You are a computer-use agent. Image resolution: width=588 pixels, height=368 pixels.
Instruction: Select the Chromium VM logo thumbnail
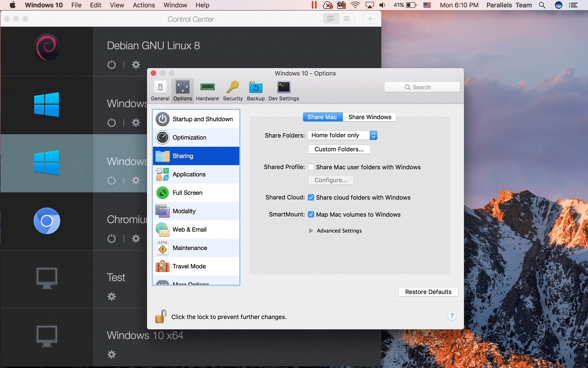[x=47, y=221]
